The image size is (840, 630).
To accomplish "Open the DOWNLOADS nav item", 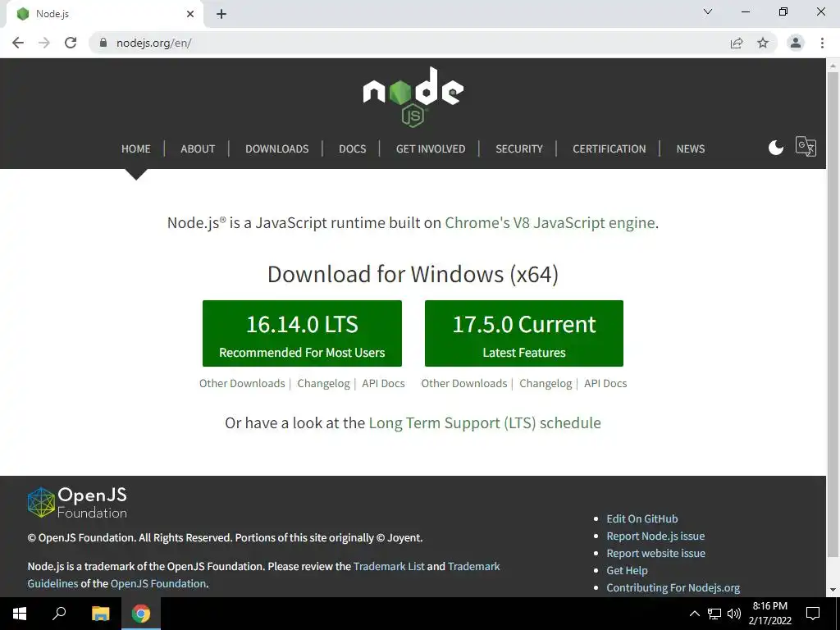I will (x=277, y=149).
